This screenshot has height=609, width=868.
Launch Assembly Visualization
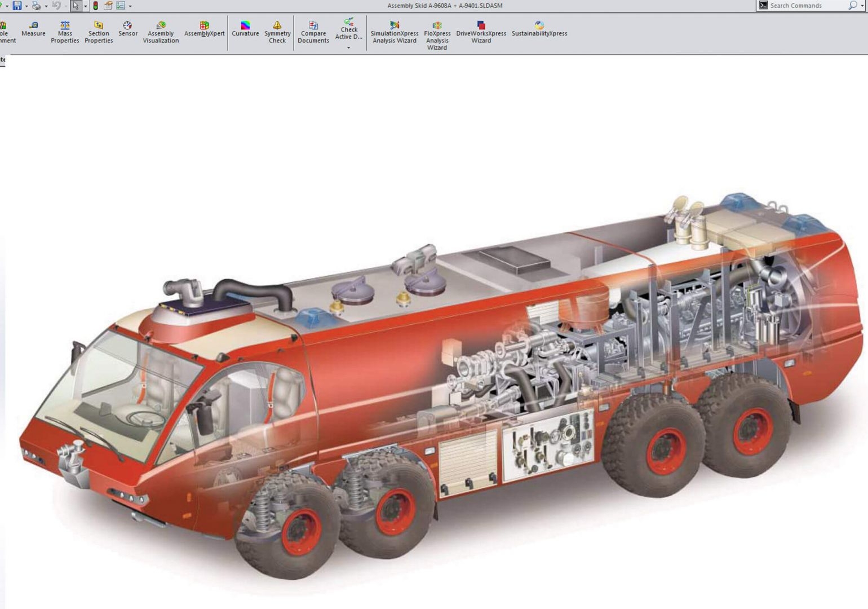click(161, 32)
